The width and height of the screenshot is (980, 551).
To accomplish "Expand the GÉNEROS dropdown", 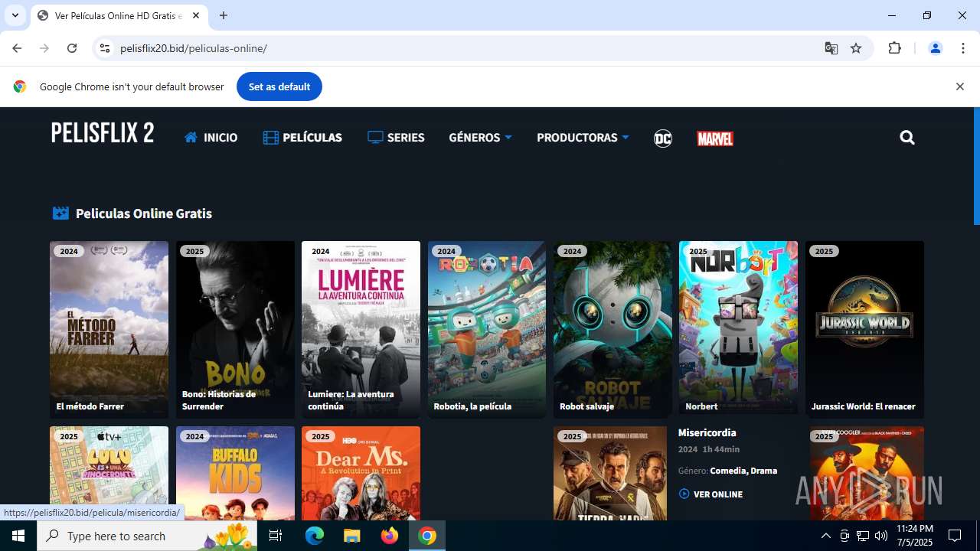I will pyautogui.click(x=480, y=138).
